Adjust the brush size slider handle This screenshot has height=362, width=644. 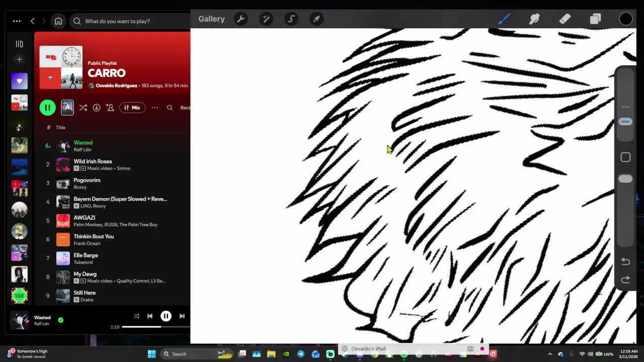pyautogui.click(x=625, y=122)
